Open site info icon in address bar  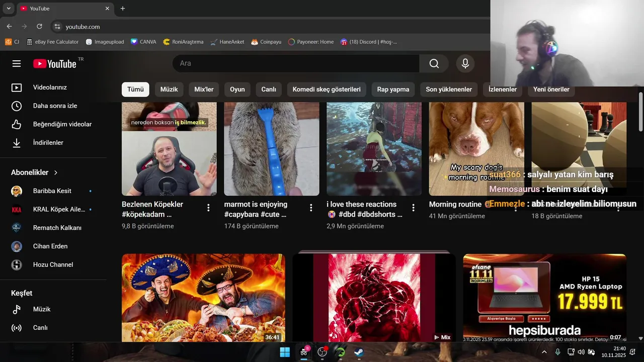57,27
